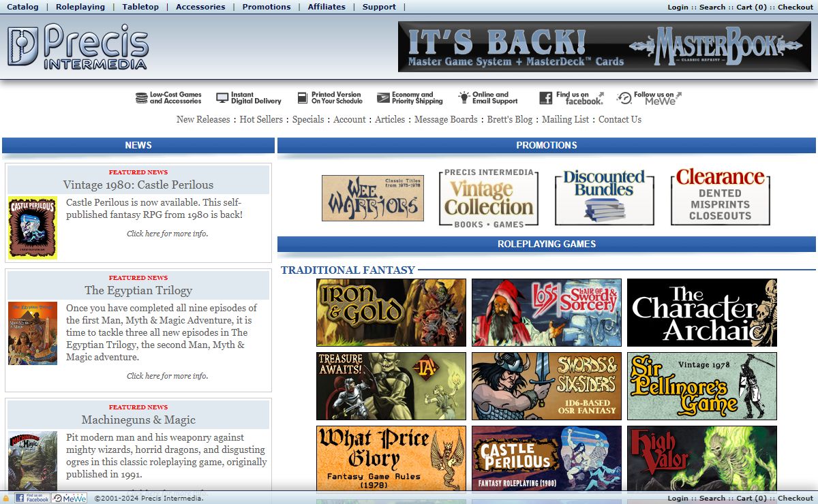Image resolution: width=818 pixels, height=504 pixels.
Task: Open the Catalog menu
Action: tap(22, 7)
